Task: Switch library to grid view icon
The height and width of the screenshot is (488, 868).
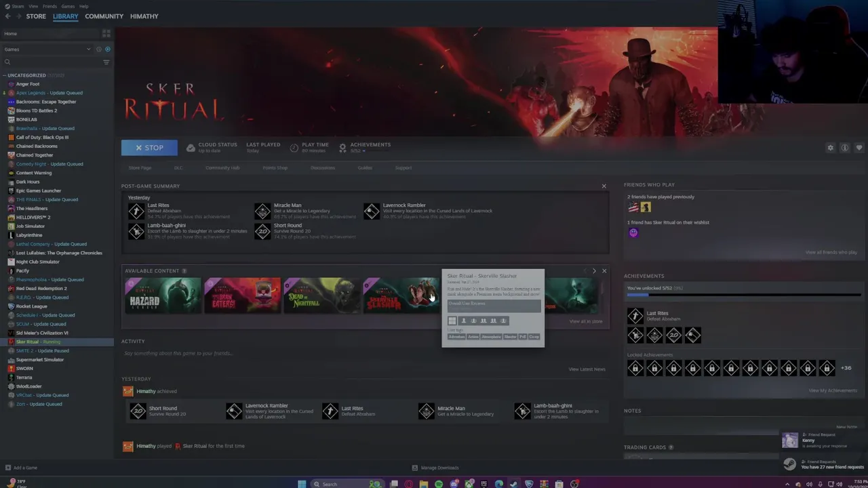Action: [106, 33]
